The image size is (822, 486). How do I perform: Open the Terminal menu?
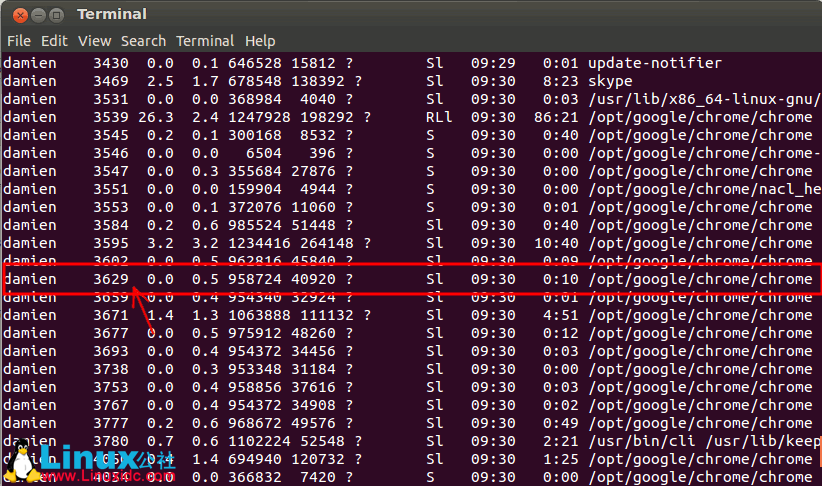205,41
